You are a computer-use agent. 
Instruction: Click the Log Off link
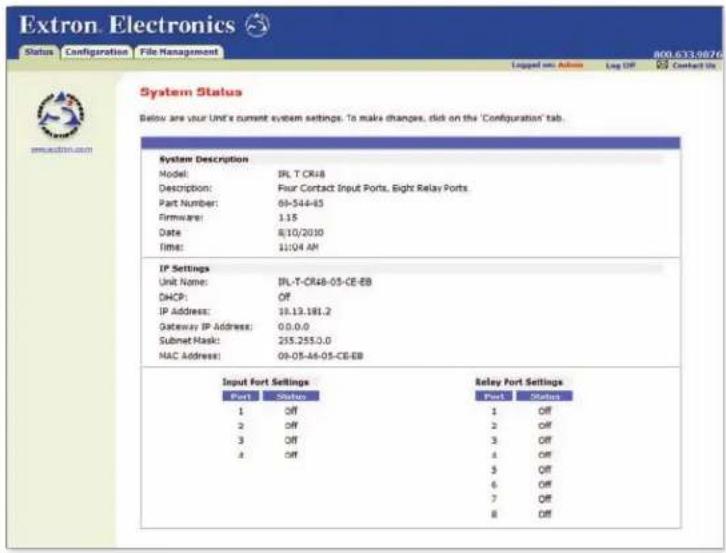pyautogui.click(x=620, y=66)
